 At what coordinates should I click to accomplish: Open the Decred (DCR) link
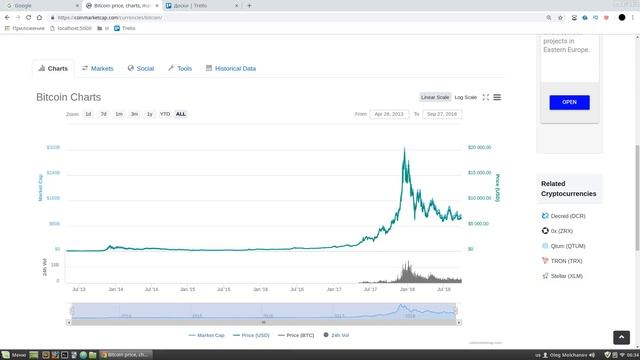click(568, 216)
